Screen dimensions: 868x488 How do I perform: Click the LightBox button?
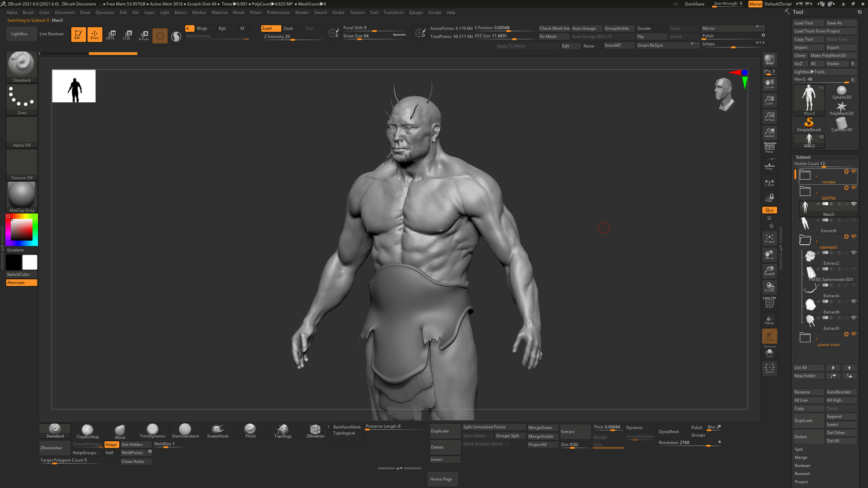[19, 34]
